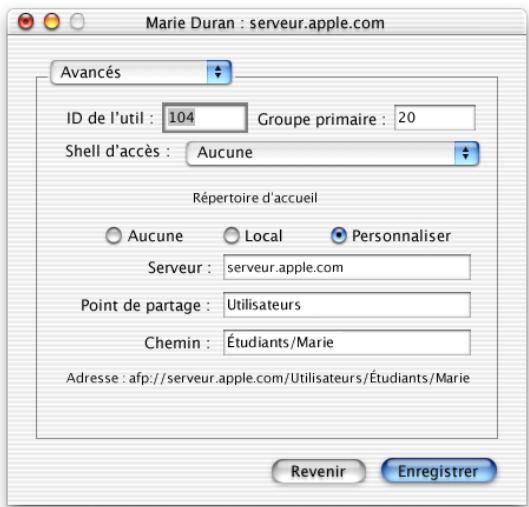Click the ID de l'util field containing 104
This screenshot has height=507, width=529.
(205, 118)
